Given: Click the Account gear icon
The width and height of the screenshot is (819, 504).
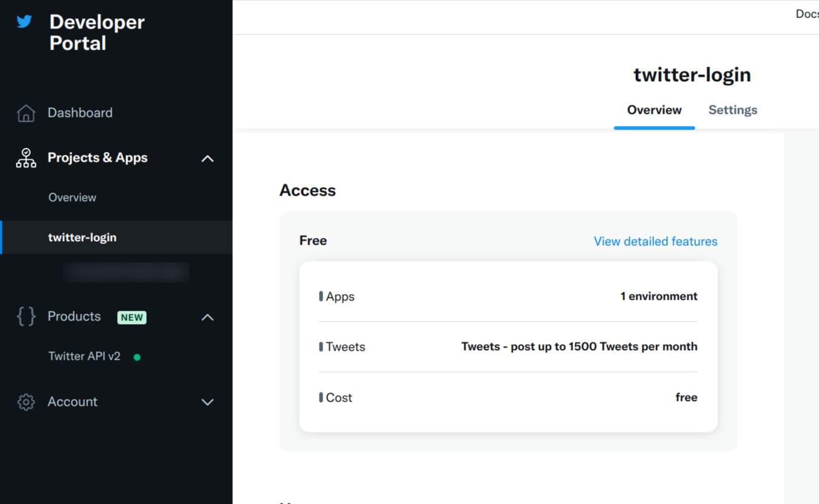Looking at the screenshot, I should (26, 402).
